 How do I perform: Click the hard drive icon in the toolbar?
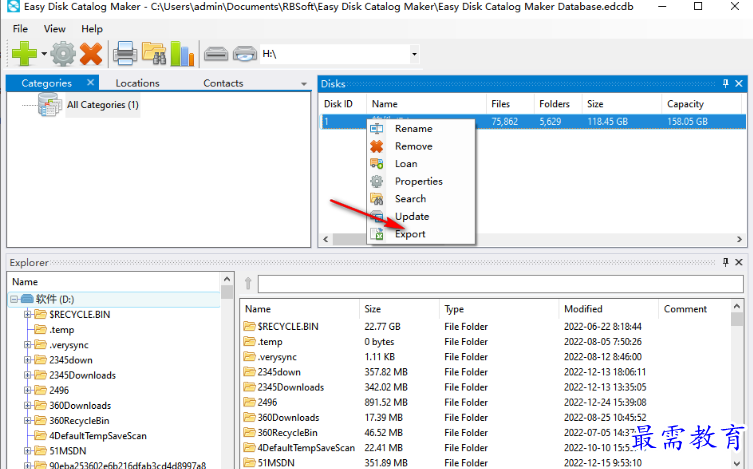[x=216, y=54]
